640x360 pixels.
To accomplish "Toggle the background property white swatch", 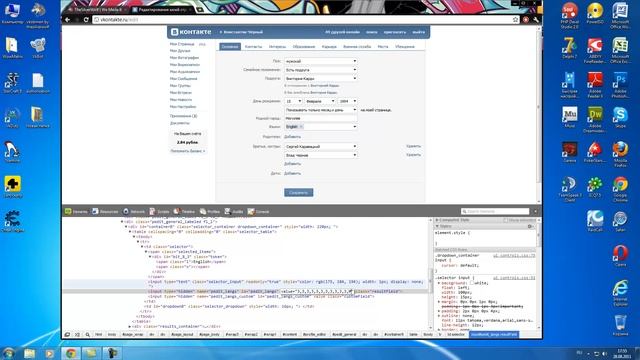I will pos(471,283).
